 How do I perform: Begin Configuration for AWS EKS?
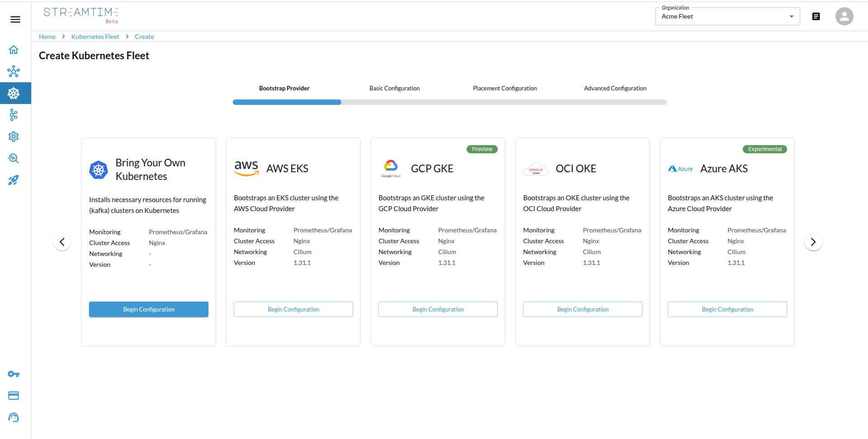(x=293, y=309)
